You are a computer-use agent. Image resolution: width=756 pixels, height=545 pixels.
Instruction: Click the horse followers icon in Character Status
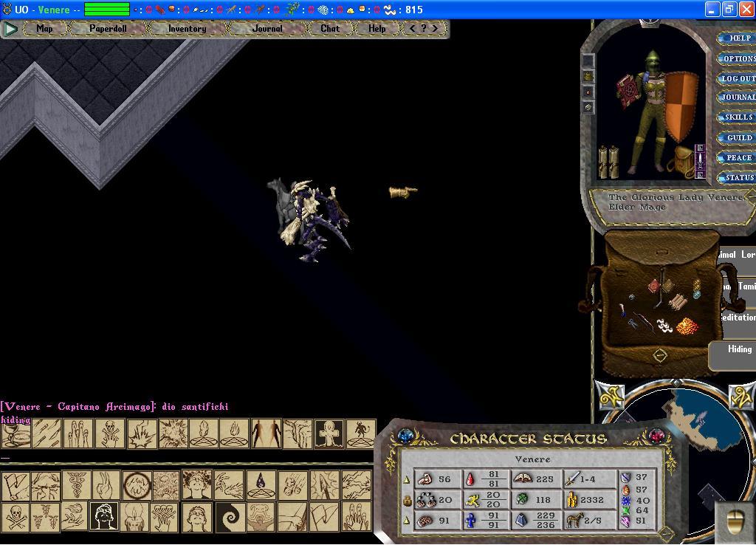[x=574, y=521]
